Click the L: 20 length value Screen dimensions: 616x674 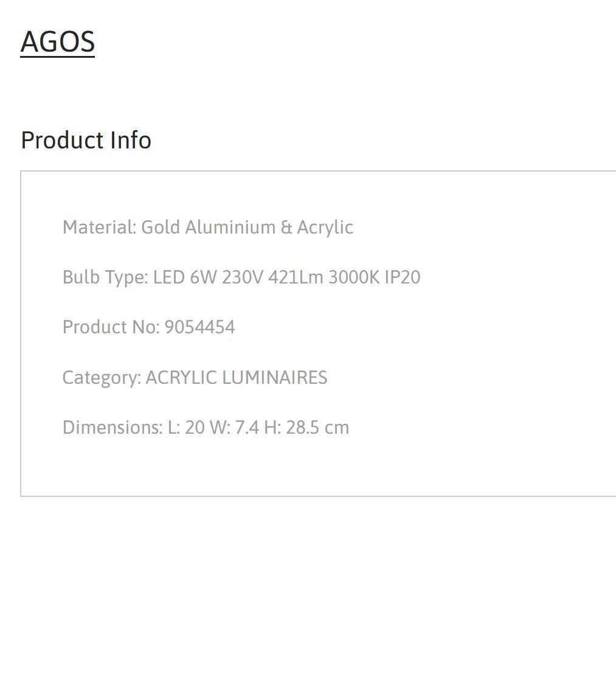pos(186,427)
